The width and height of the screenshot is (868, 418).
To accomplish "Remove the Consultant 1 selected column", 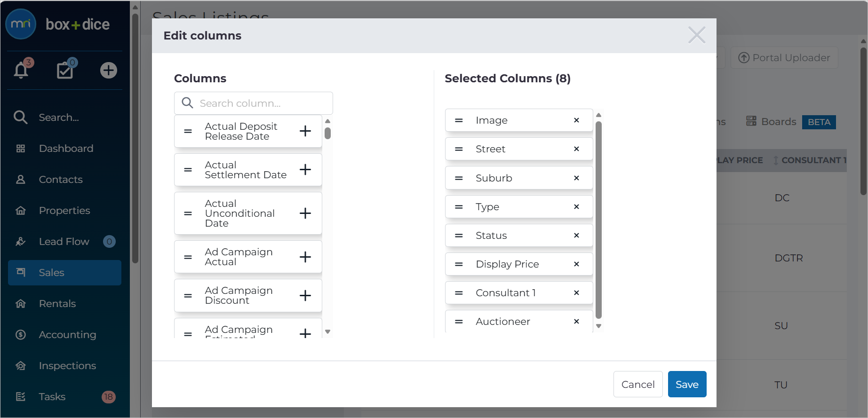I will coord(576,293).
